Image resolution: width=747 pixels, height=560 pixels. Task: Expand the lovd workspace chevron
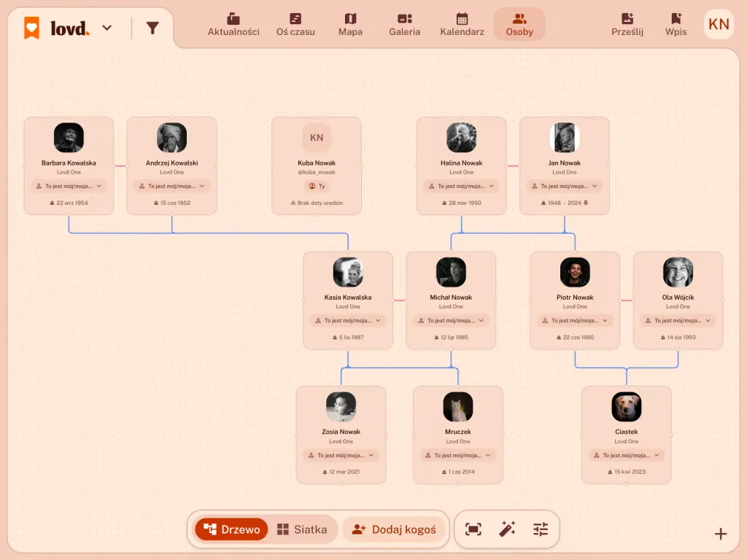pos(107,28)
